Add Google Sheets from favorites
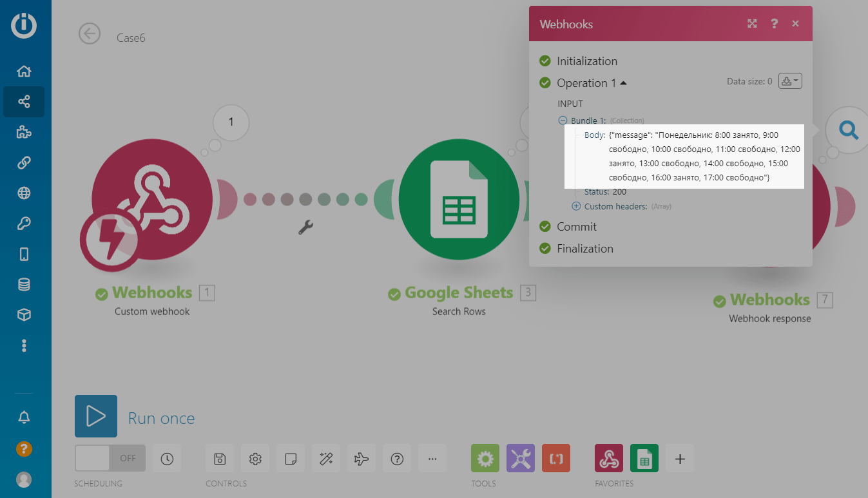The width and height of the screenshot is (868, 498). click(x=644, y=459)
